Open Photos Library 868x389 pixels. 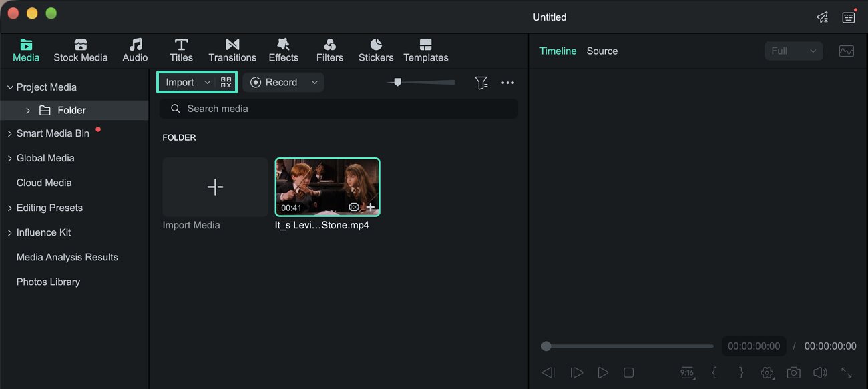coord(48,282)
